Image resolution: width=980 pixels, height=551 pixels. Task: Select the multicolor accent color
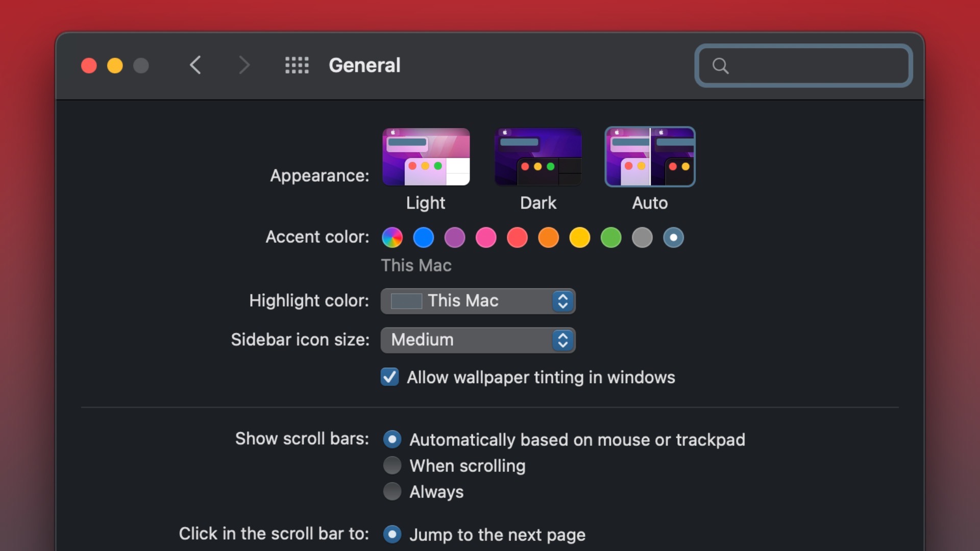(x=393, y=237)
